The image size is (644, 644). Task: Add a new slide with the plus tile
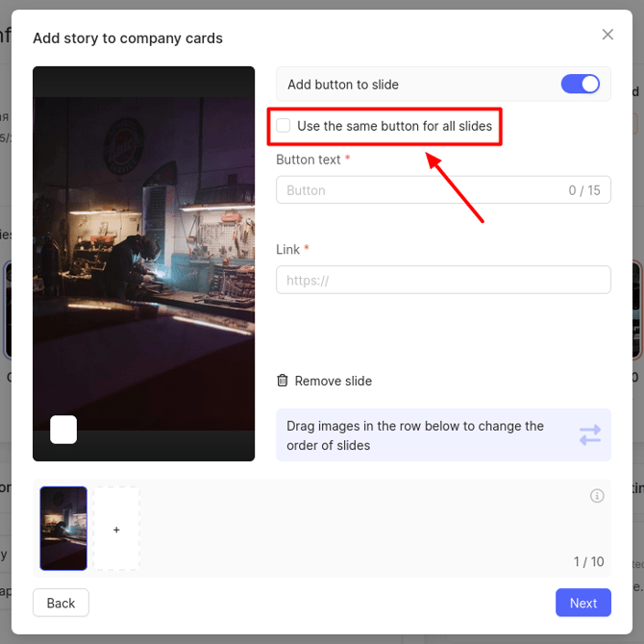(116, 530)
